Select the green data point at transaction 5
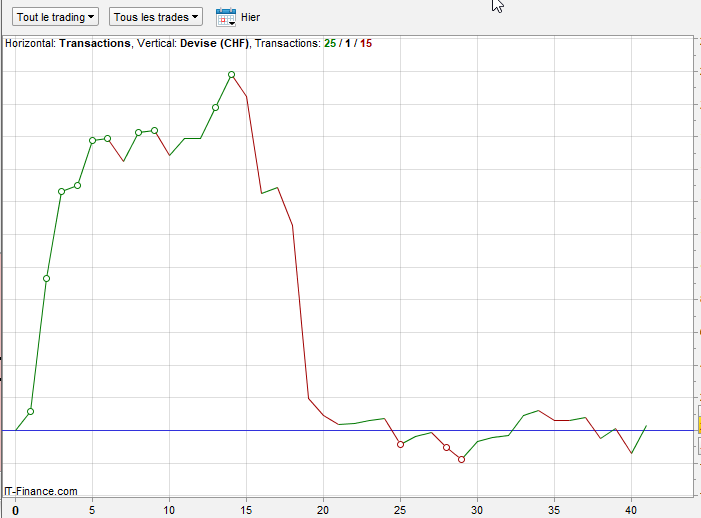The height and width of the screenshot is (518, 701). coord(93,140)
